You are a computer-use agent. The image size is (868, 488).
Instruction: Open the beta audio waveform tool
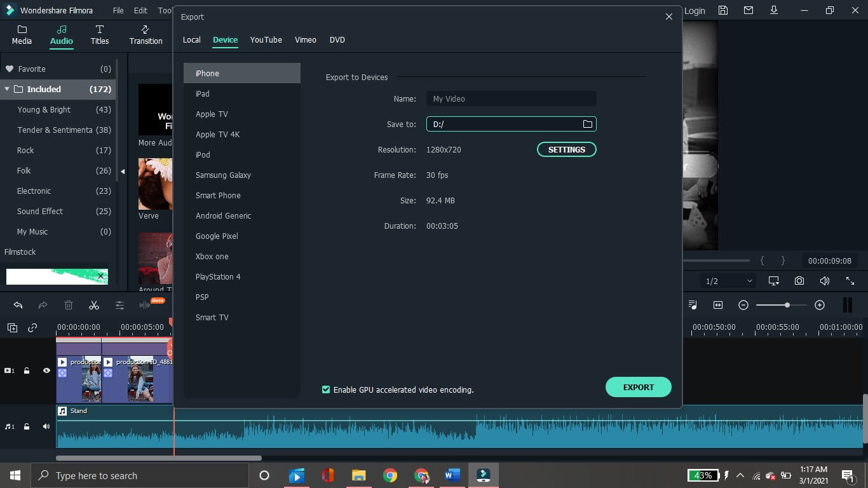pyautogui.click(x=146, y=305)
